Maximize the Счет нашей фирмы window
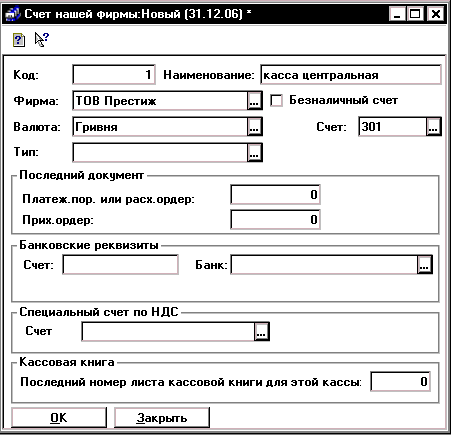Image resolution: width=451 pixels, height=435 pixels. click(415, 14)
